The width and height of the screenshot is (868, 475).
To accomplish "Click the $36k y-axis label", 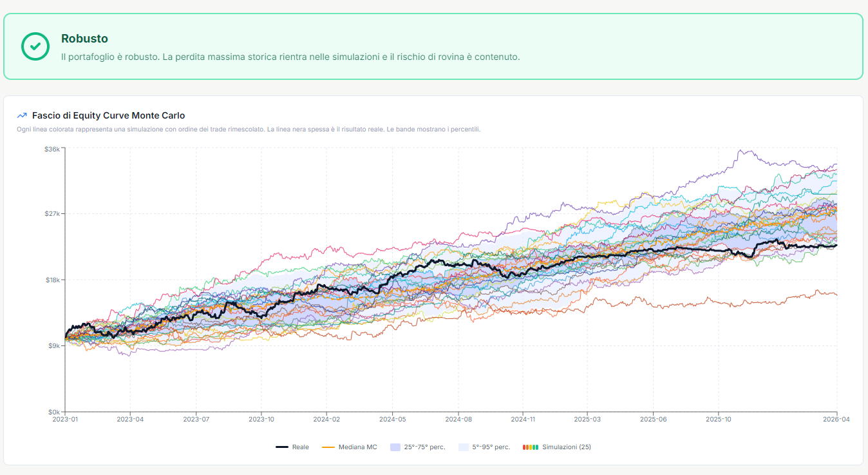I will coord(53,149).
